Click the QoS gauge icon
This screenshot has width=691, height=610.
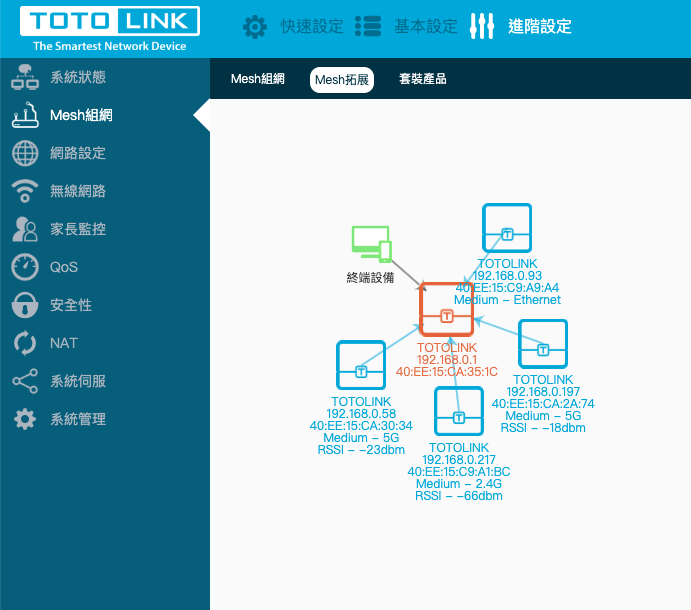click(25, 267)
